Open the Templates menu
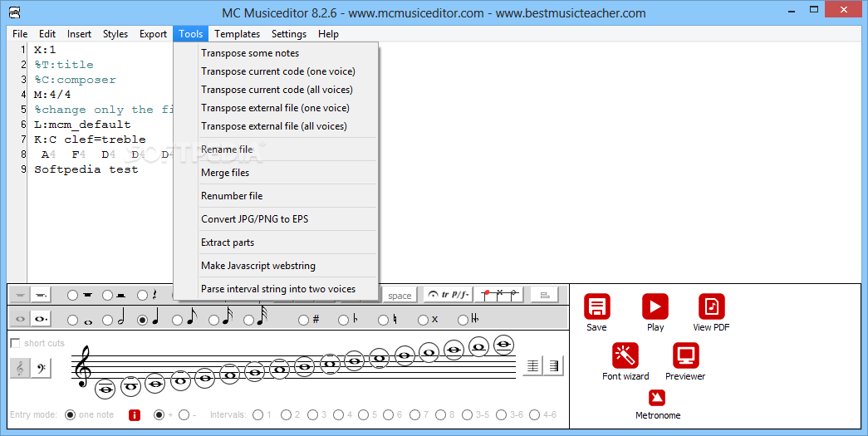Viewport: 868px width, 436px height. point(237,34)
